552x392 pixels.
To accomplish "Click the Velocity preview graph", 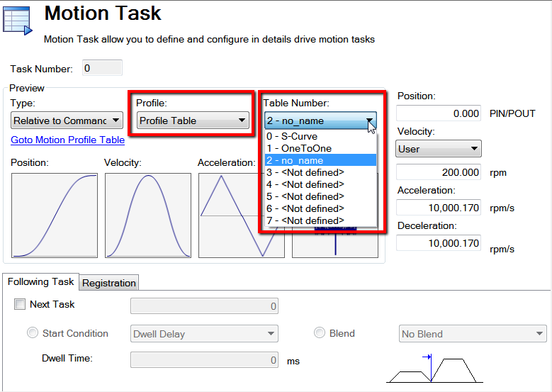I will coord(148,215).
